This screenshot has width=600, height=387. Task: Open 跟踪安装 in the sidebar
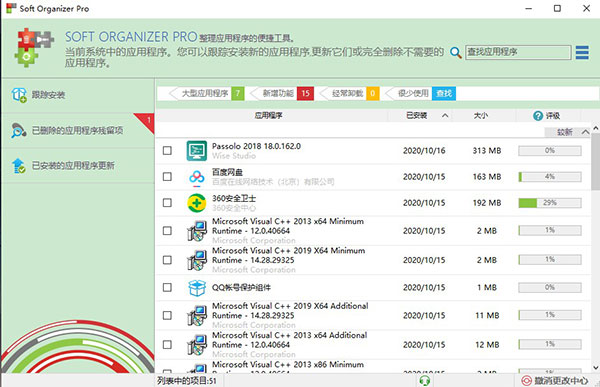tap(78, 95)
